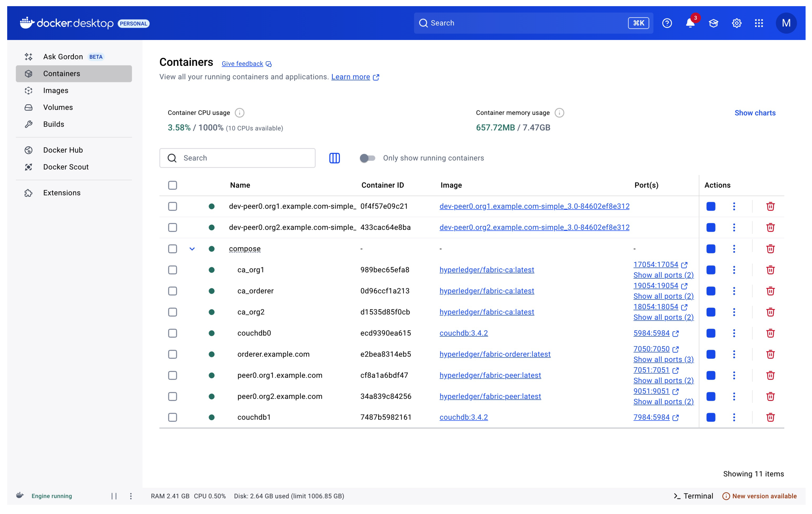Viewport: 812px width, 514px height.
Task: Show all three ports for orderer.example.com
Action: tap(663, 360)
